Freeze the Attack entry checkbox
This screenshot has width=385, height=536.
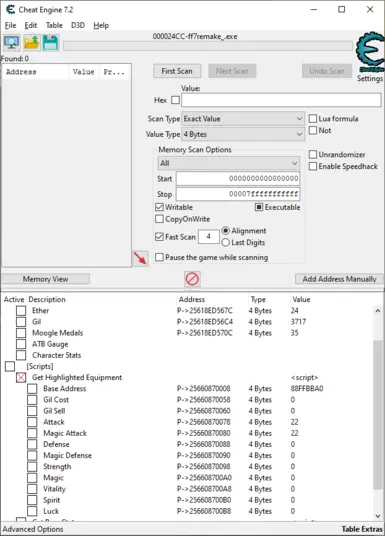[x=32, y=422]
